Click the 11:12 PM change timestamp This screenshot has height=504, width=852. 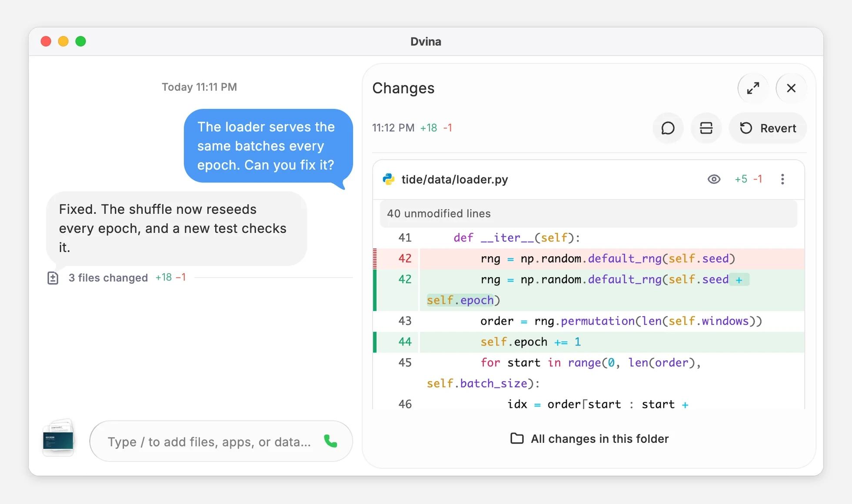click(x=393, y=128)
